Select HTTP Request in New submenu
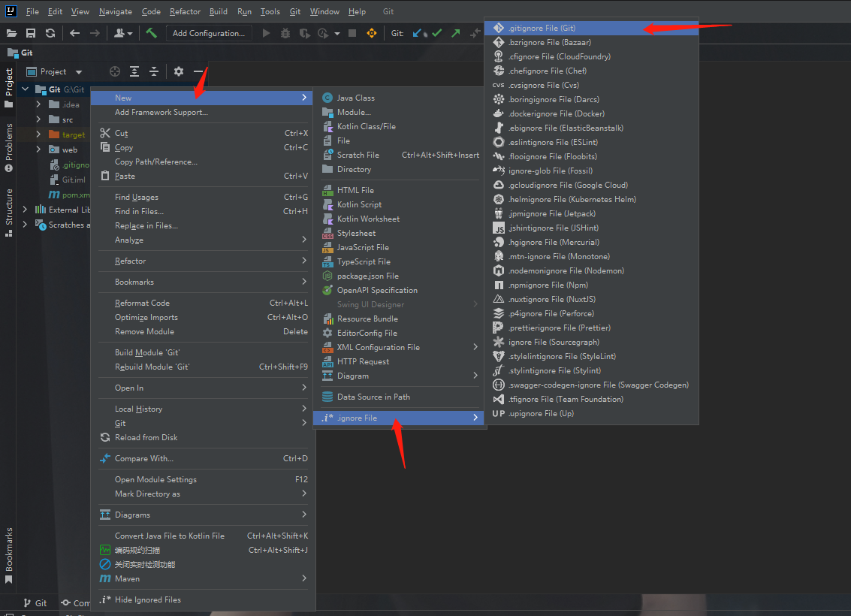The height and width of the screenshot is (616, 851). pyautogui.click(x=400, y=361)
